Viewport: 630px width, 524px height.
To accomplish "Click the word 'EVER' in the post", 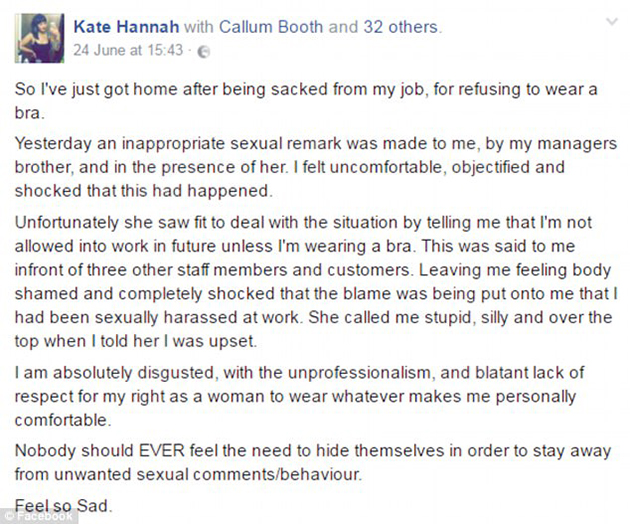I will point(168,453).
